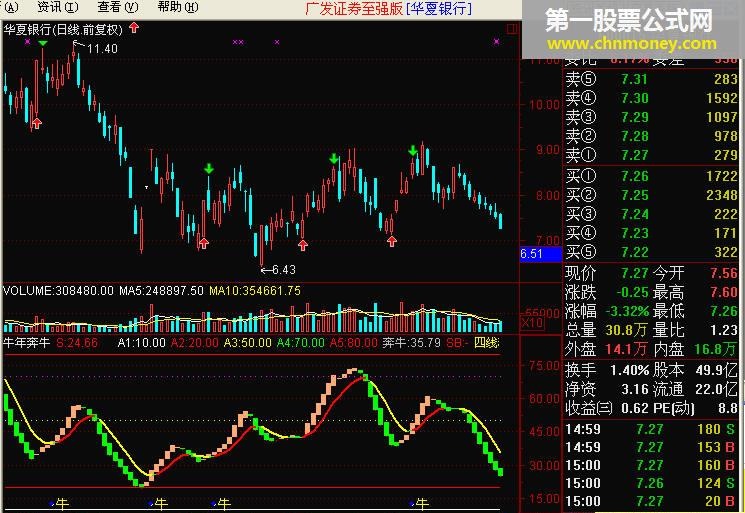Open the 查看(V) menu

click(x=118, y=7)
